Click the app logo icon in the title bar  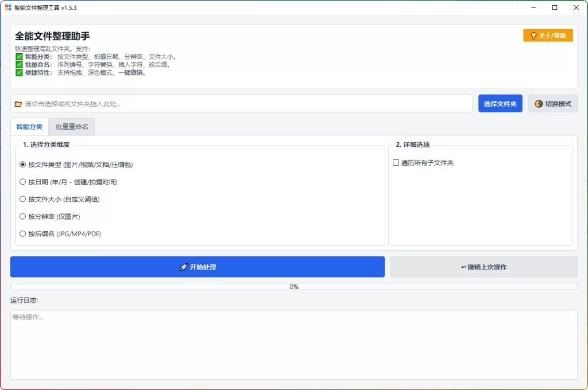8,7
